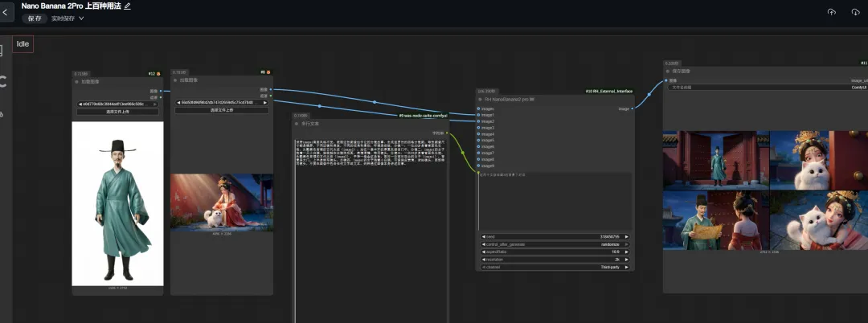Open image filename combo in node #12
Screen dimensions: 868x323
pyautogui.click(x=117, y=104)
